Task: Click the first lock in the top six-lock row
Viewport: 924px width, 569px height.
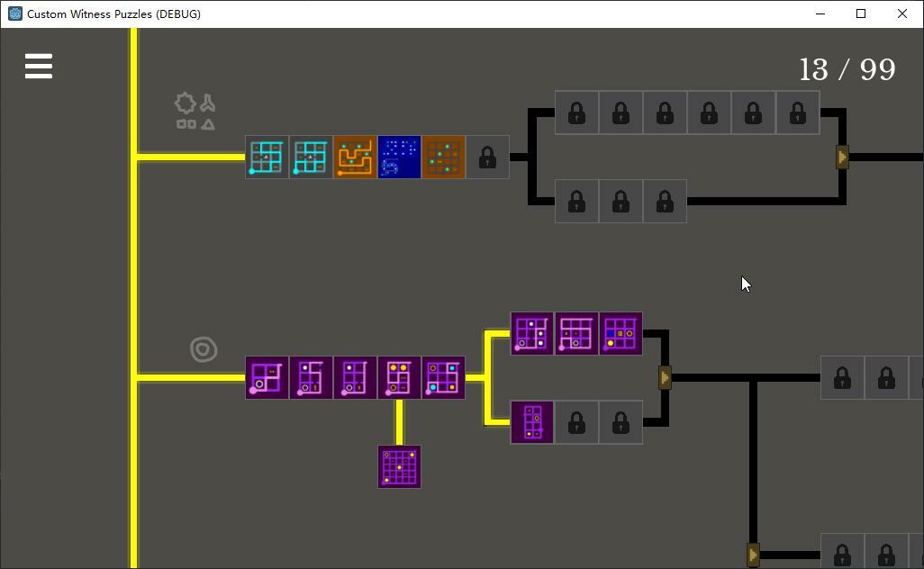Action: [x=577, y=113]
